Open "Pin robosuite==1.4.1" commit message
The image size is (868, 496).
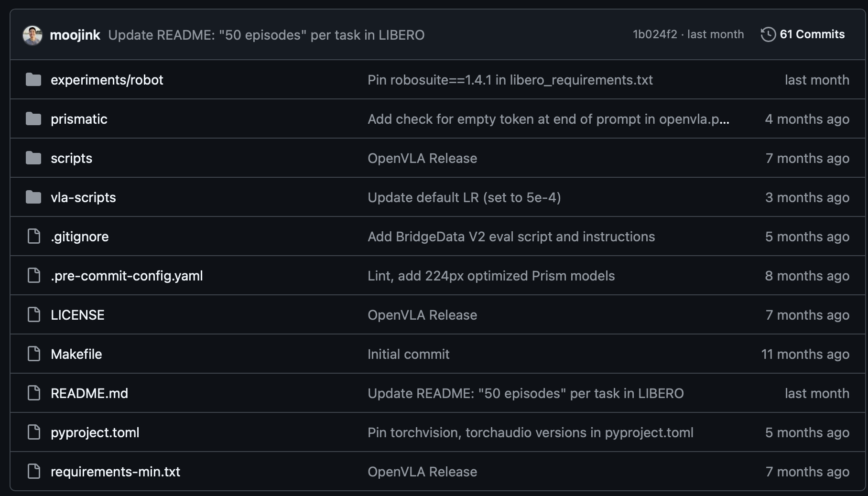(x=510, y=80)
